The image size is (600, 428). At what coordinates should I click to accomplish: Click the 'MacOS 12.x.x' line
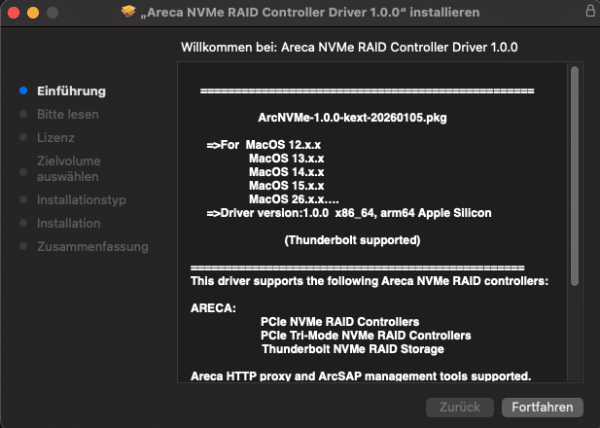[283, 145]
